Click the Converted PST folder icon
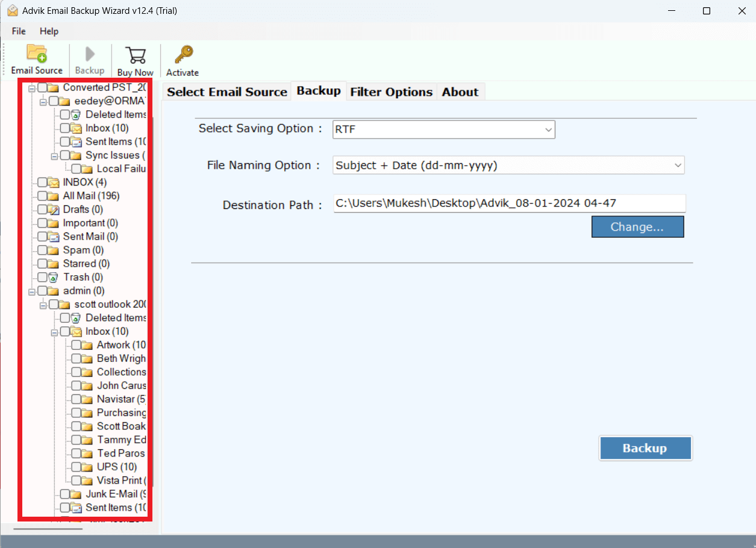The image size is (756, 548). click(54, 87)
